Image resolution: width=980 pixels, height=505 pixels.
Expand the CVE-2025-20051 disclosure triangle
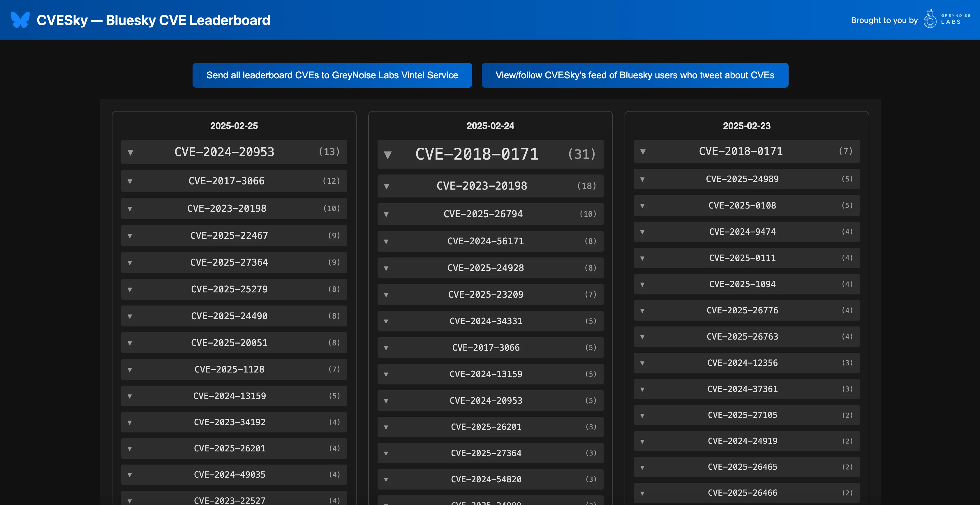(130, 343)
